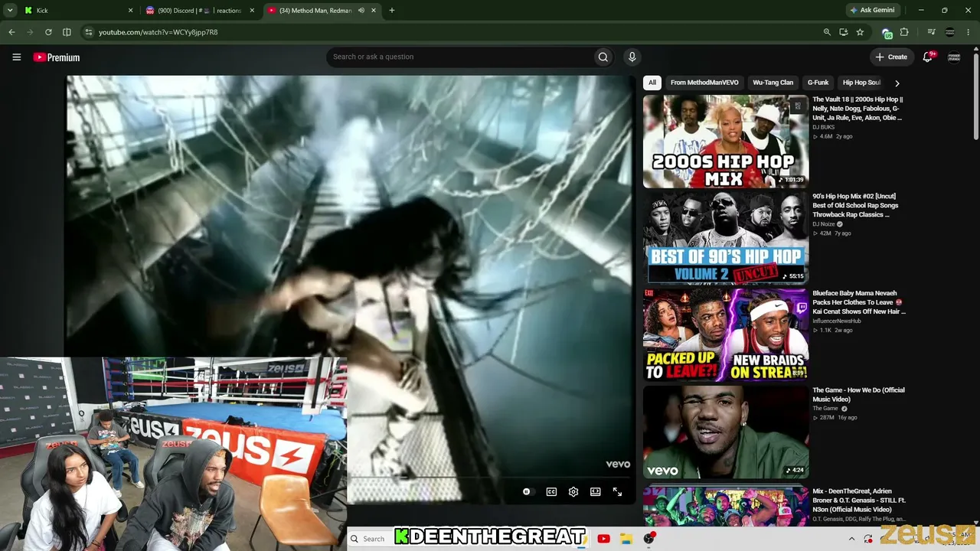Filter by the Hip Hop Soul chip

[861, 83]
